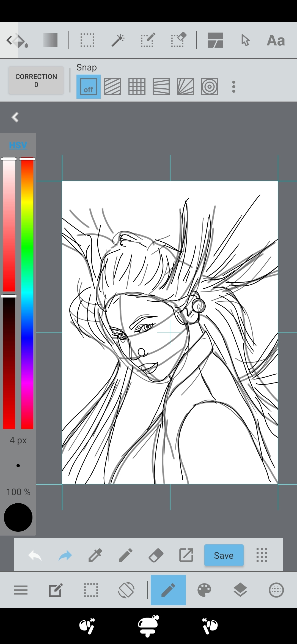Image resolution: width=297 pixels, height=644 pixels.
Task: Tap the CORRECTION 0 button
Action: coord(36,80)
